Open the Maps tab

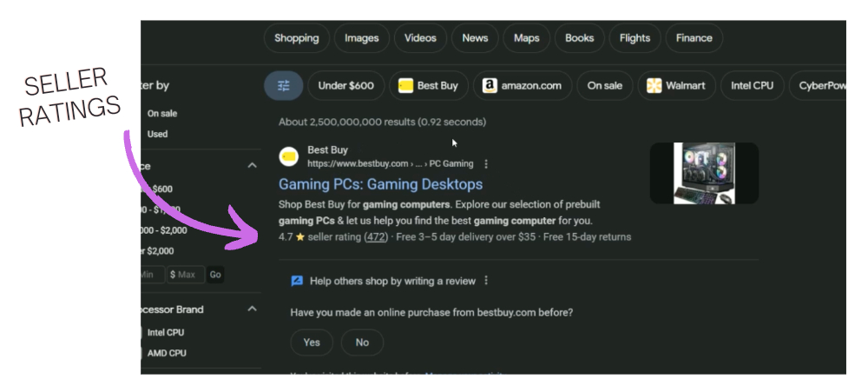pyautogui.click(x=527, y=38)
